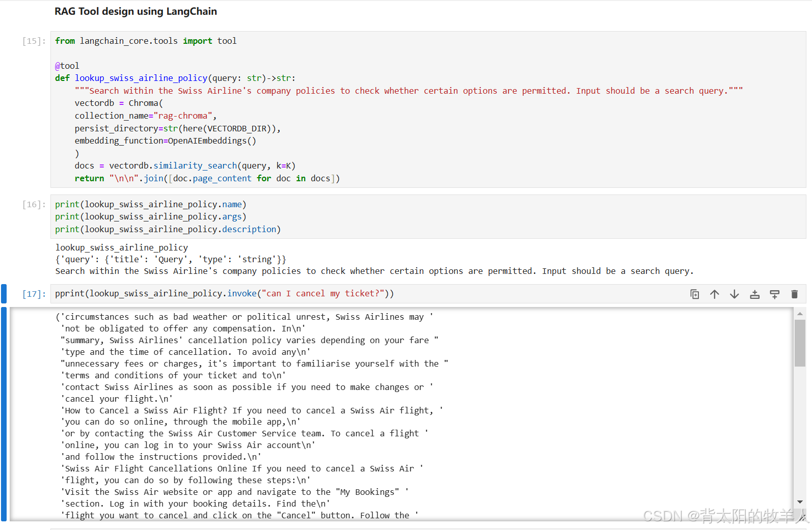Click the print(...args) code line
The image size is (812, 530).
click(x=151, y=216)
